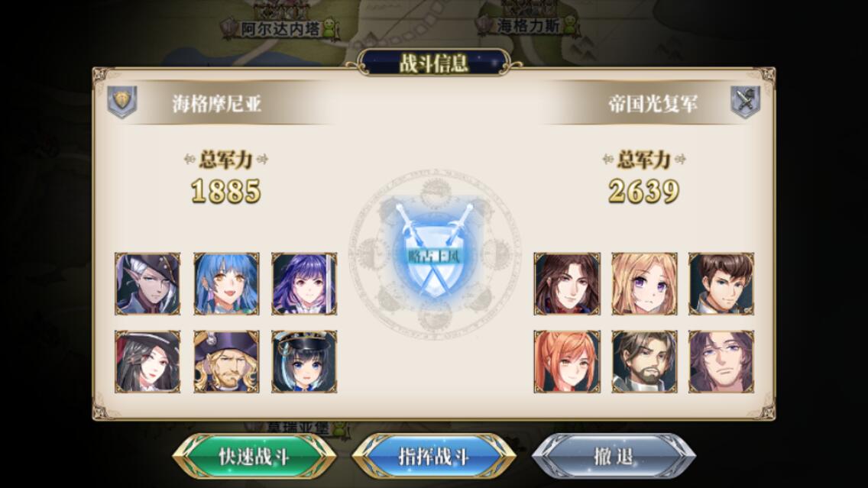Click the crossed swords attacker faction icon

coord(745,102)
